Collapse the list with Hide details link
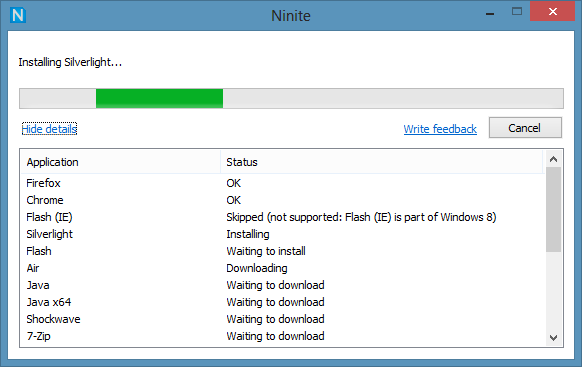 coord(49,129)
